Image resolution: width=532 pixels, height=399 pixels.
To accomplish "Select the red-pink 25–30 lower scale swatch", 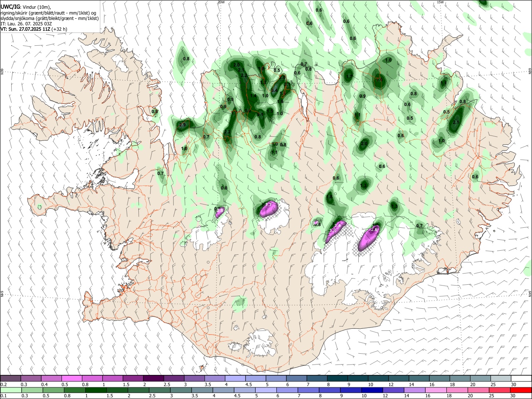I will point(500,390).
